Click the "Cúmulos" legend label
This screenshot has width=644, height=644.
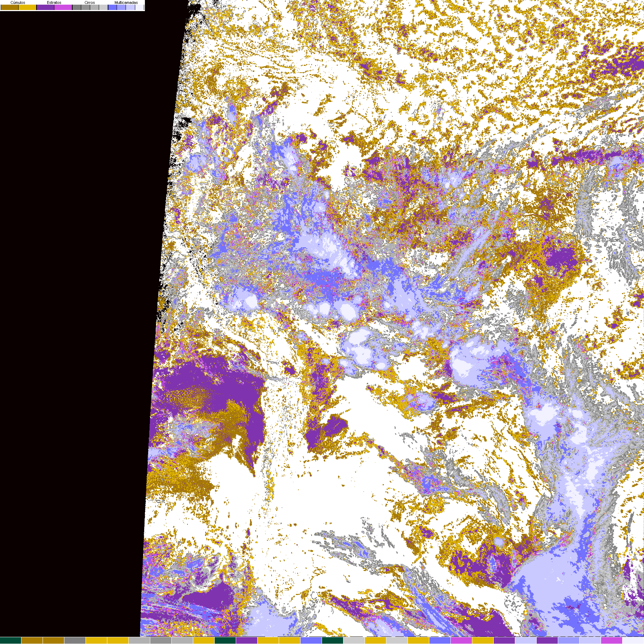coord(18,3)
